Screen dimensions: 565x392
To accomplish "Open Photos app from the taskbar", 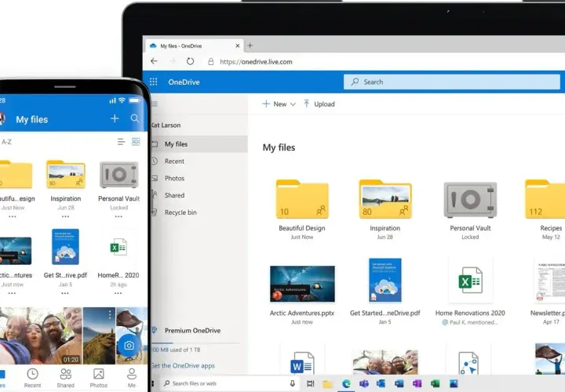I will 454,383.
